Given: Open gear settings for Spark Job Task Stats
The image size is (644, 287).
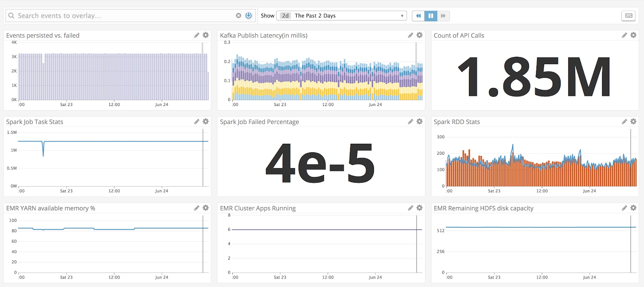Looking at the screenshot, I should coord(206,122).
